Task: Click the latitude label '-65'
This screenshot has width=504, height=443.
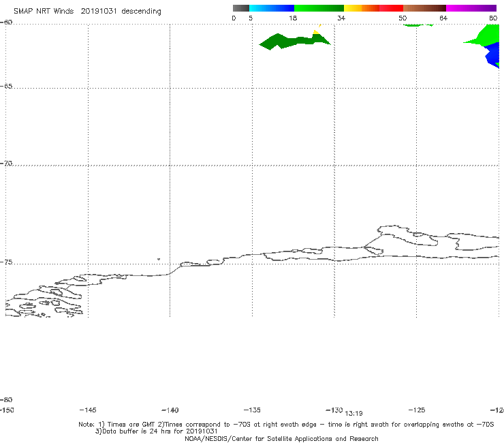Action: pos(6,87)
